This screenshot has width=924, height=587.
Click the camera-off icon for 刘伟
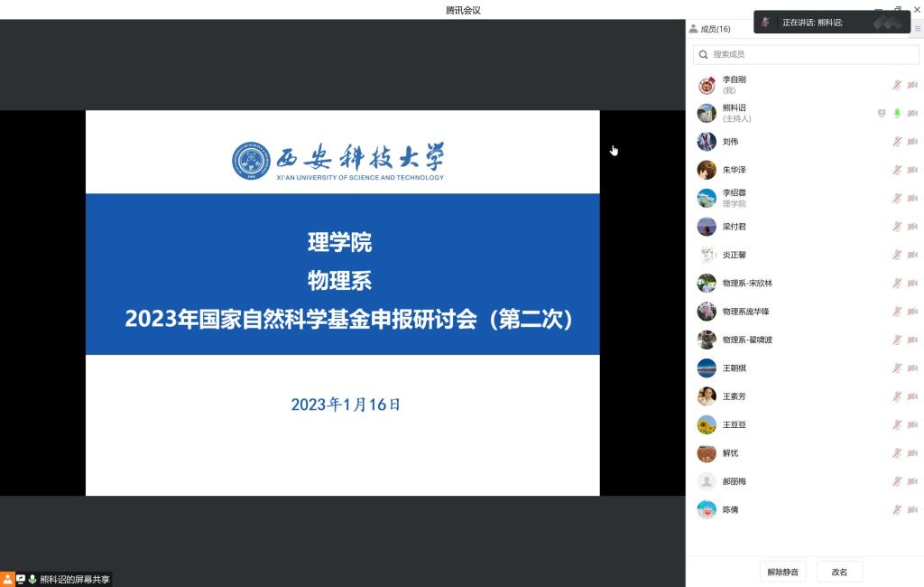(912, 142)
